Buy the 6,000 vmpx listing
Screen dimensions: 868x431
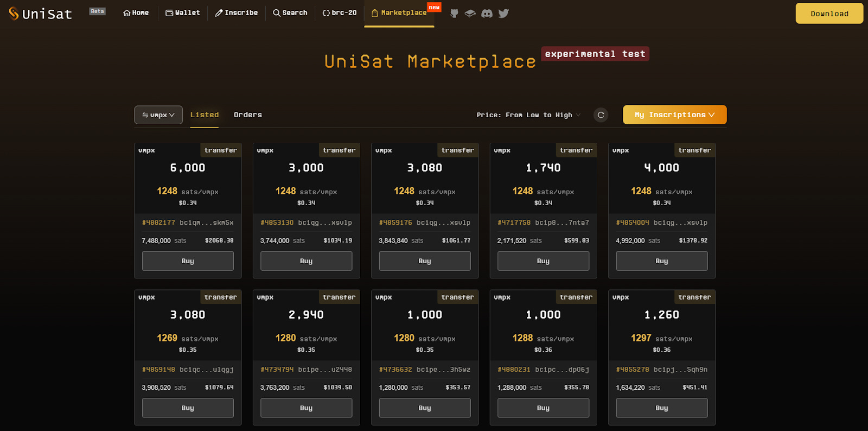click(188, 261)
